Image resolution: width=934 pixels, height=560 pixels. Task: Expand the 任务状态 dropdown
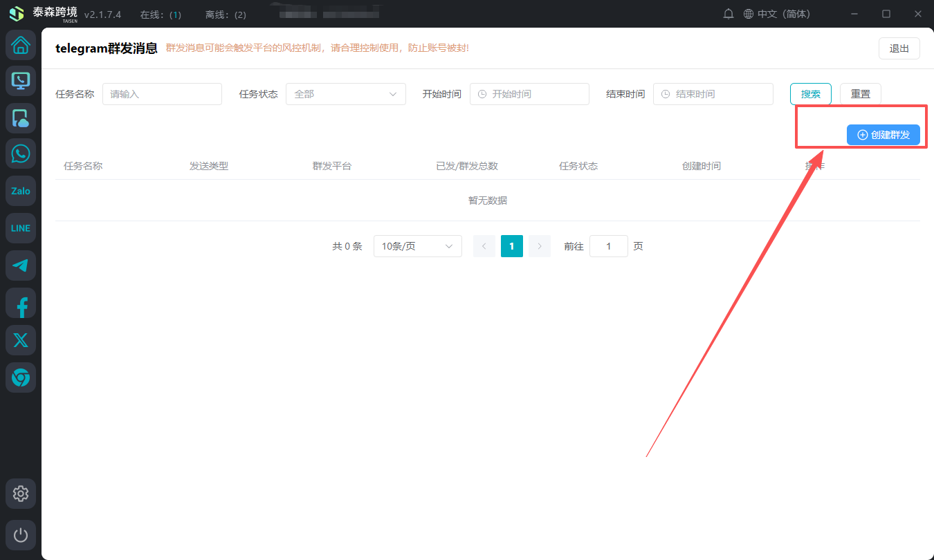click(345, 94)
